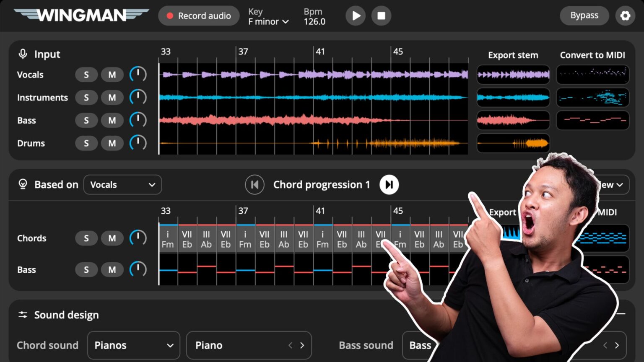Open settings via the gear icon

coord(625,16)
